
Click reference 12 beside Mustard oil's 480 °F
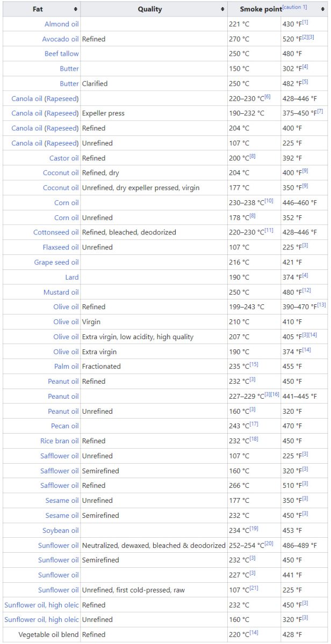click(x=307, y=290)
